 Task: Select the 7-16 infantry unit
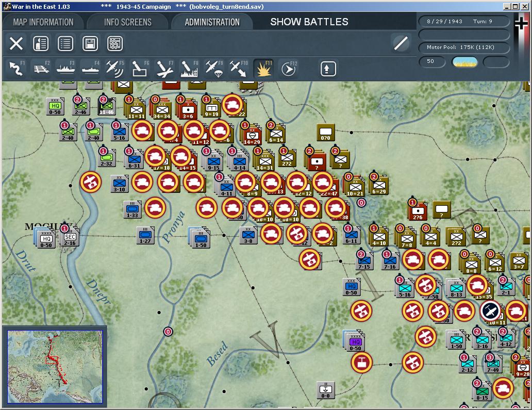pos(390,261)
